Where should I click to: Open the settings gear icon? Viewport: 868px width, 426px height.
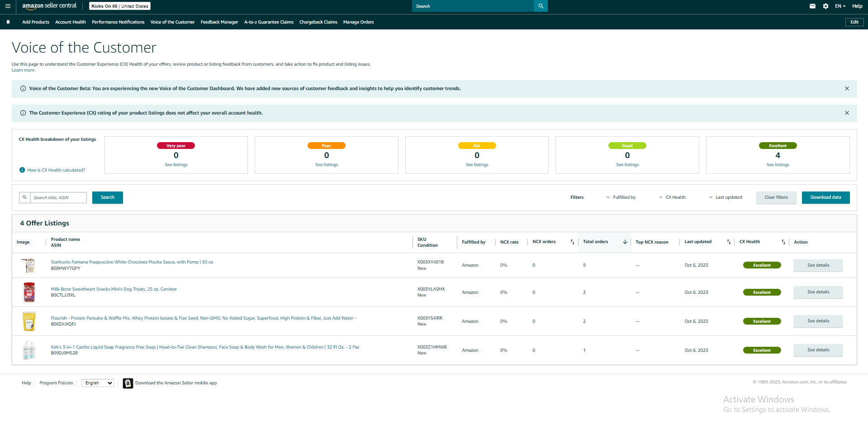(x=825, y=6)
